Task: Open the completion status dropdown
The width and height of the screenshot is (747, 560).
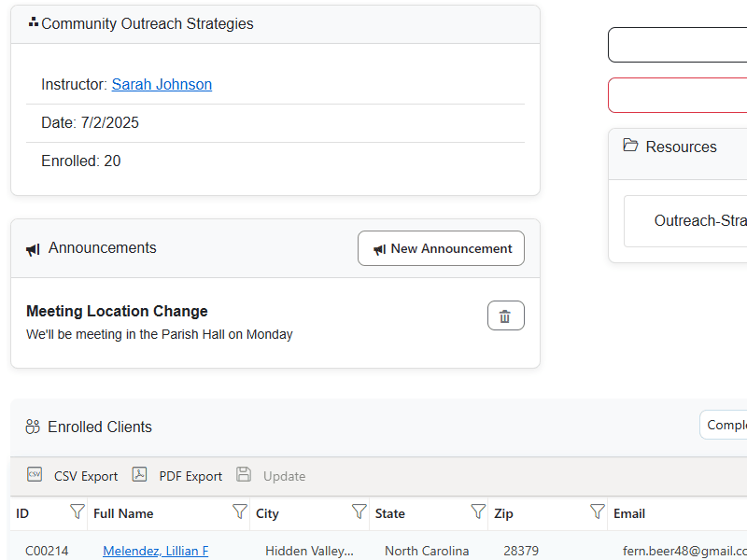Action: (725, 425)
